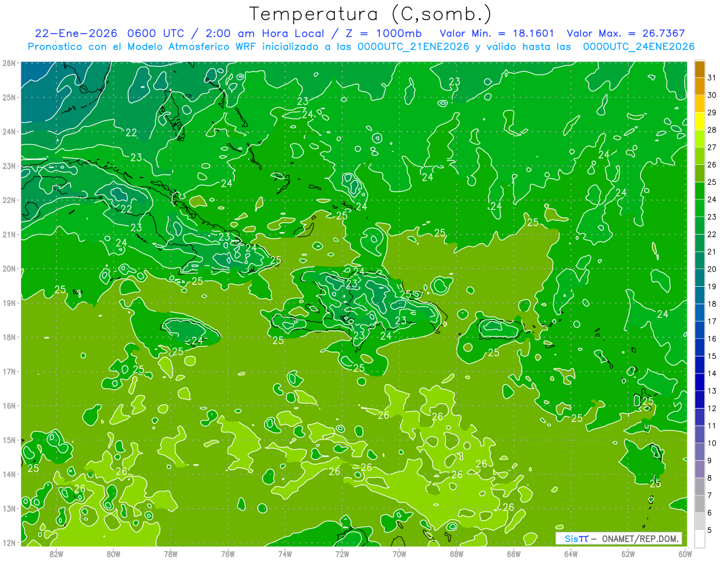Click the 13N latitude axis label
728x562 pixels.
click(x=10, y=509)
